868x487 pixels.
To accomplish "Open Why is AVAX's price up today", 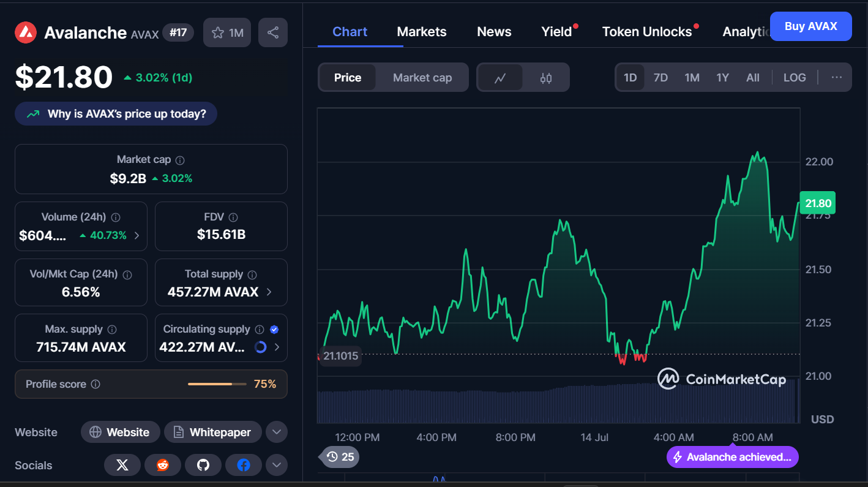I will tap(116, 114).
